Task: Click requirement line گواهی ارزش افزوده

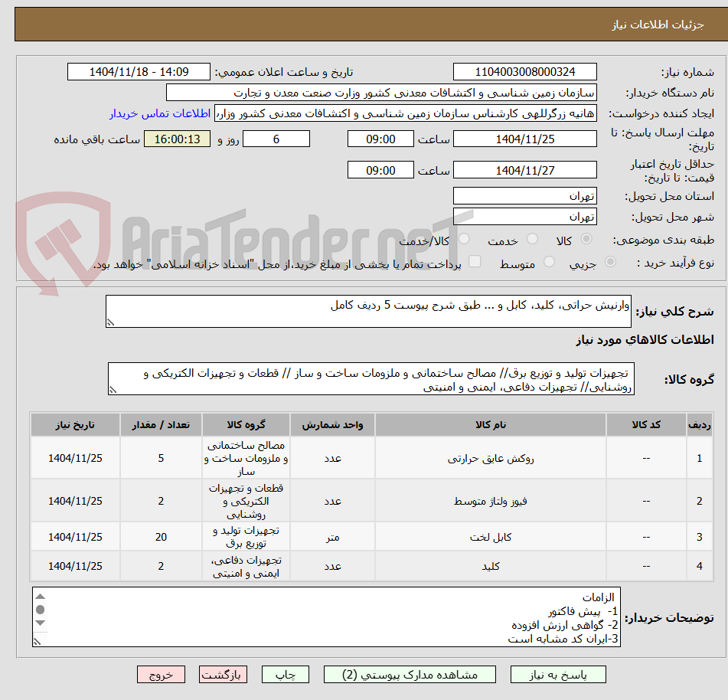Action: [565, 625]
